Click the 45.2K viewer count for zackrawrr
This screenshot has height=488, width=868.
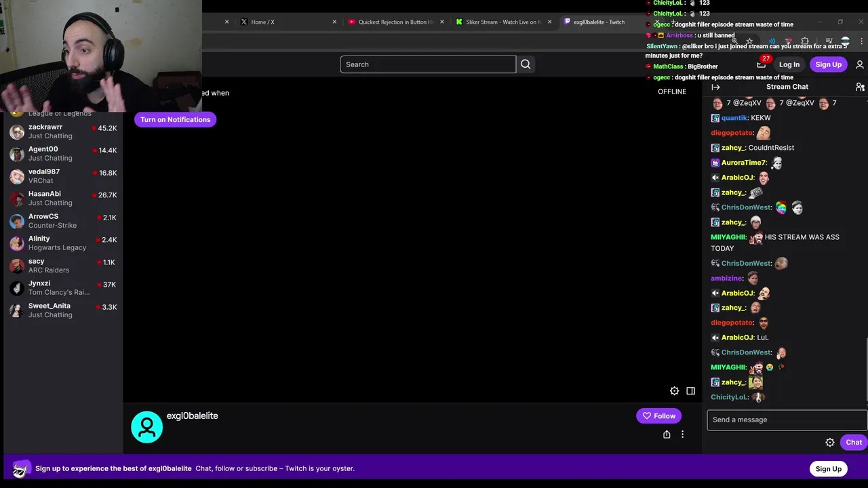click(107, 128)
